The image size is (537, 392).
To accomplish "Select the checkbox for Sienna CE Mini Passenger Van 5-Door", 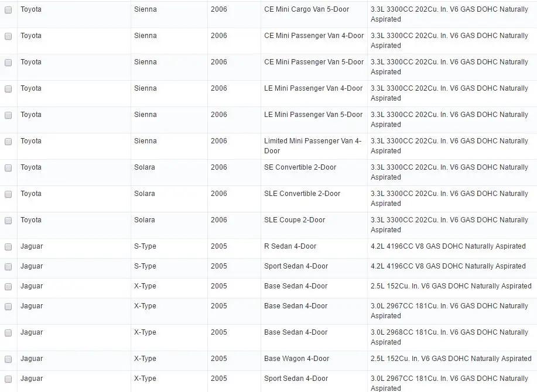I will click(8, 63).
